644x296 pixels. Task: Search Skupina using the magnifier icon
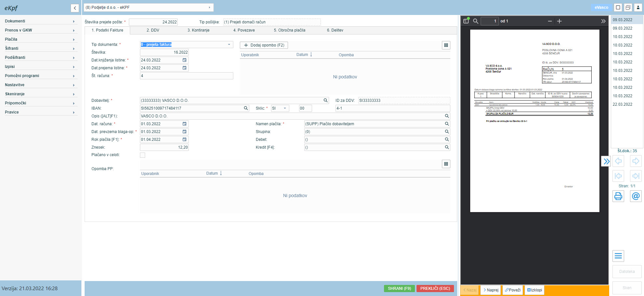pyautogui.click(x=447, y=132)
